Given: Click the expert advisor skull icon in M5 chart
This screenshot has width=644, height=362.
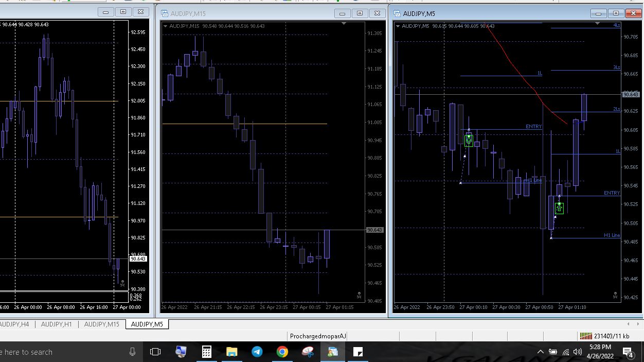Looking at the screenshot, I should click(615, 296).
